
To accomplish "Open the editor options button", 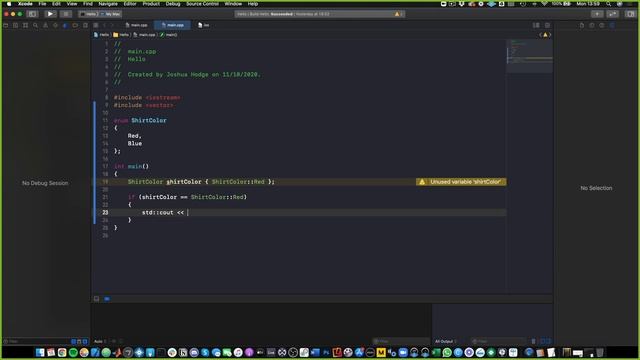I will pos(536,25).
